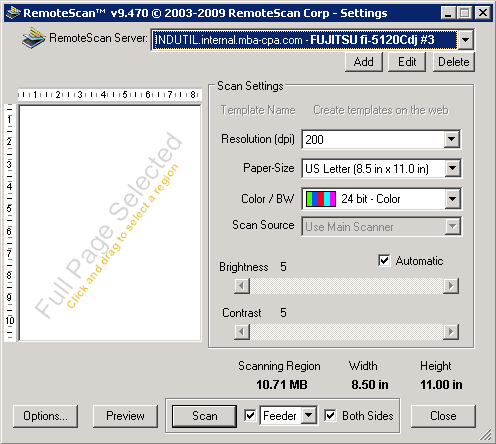This screenshot has width=496, height=444.
Task: Click the Preview button
Action: pos(125,416)
